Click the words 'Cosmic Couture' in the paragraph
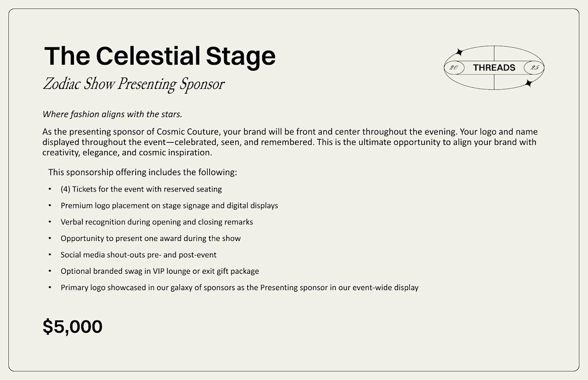This screenshot has height=380, width=588. [x=188, y=132]
